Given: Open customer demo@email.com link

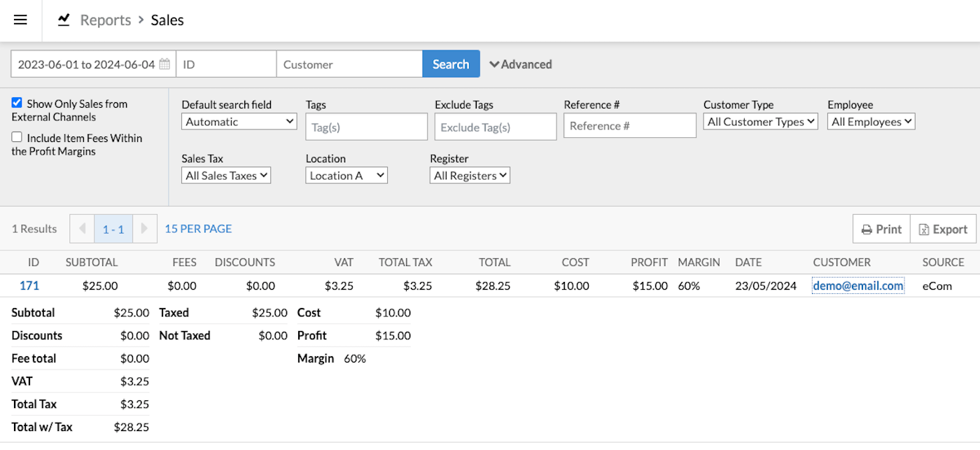Looking at the screenshot, I should coord(858,286).
